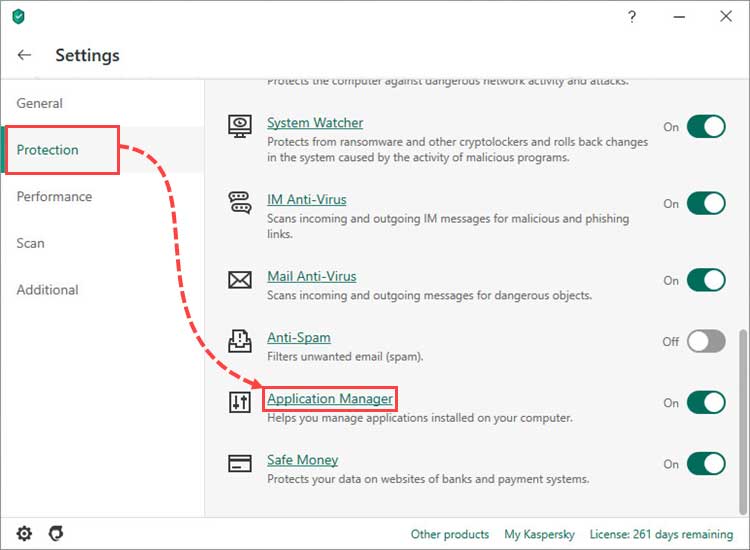Click the Mail Anti-Virus envelope icon
Viewport: 750px width, 550px height.
tap(240, 280)
